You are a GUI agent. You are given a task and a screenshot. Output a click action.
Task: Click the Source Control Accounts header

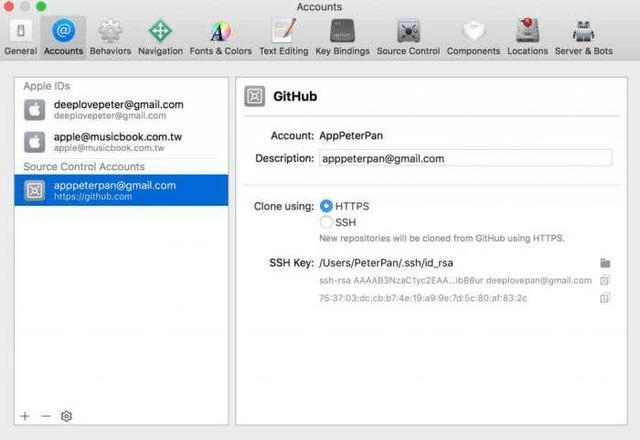point(84,167)
